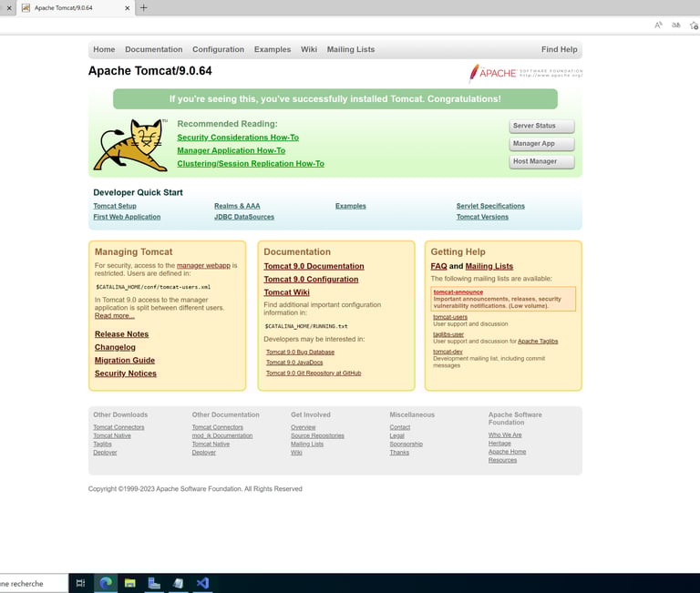Click Mailing Lists link in Getting Help
Screen dimensions: 700x593
(489, 266)
